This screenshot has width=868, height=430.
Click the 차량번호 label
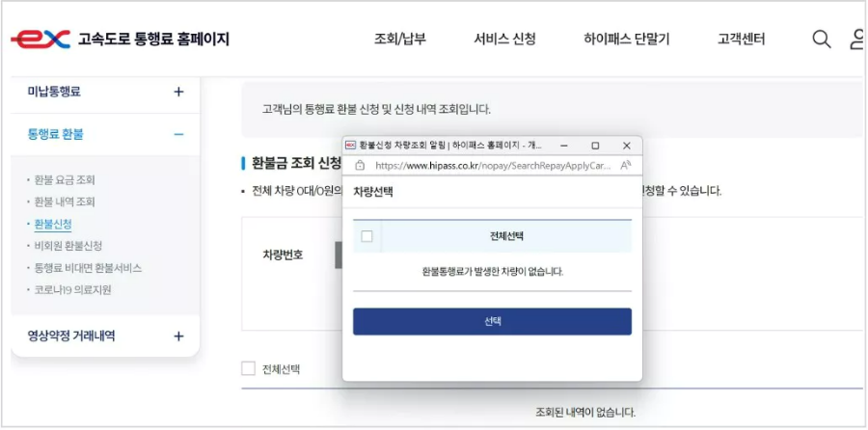283,255
